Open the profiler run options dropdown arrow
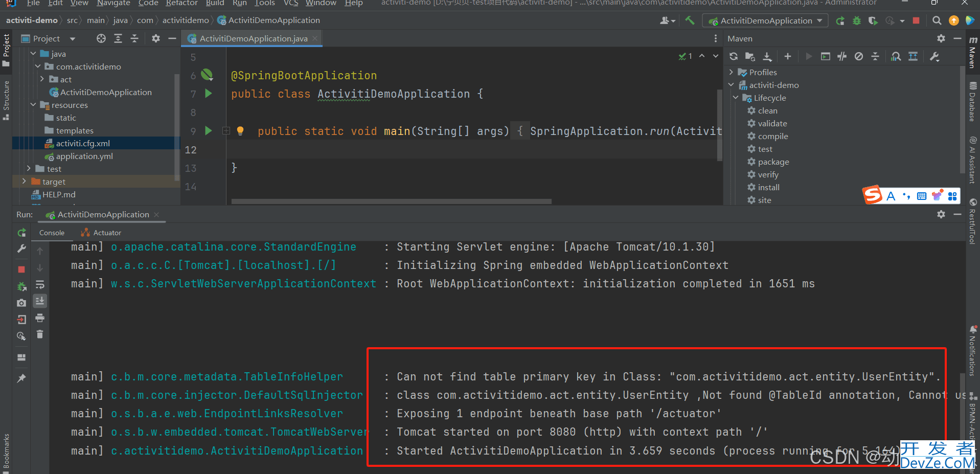This screenshot has width=980, height=474. coord(902,21)
